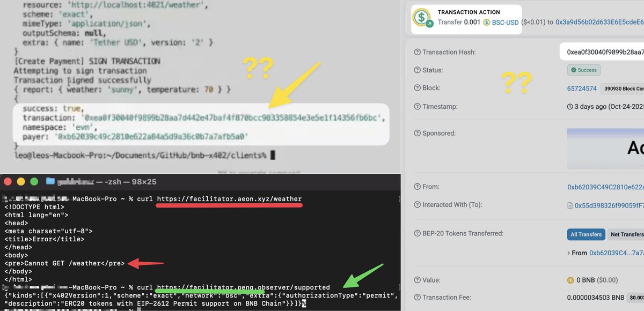Click the help icon next to Sponsored
The width and height of the screenshot is (644, 311).
418,133
